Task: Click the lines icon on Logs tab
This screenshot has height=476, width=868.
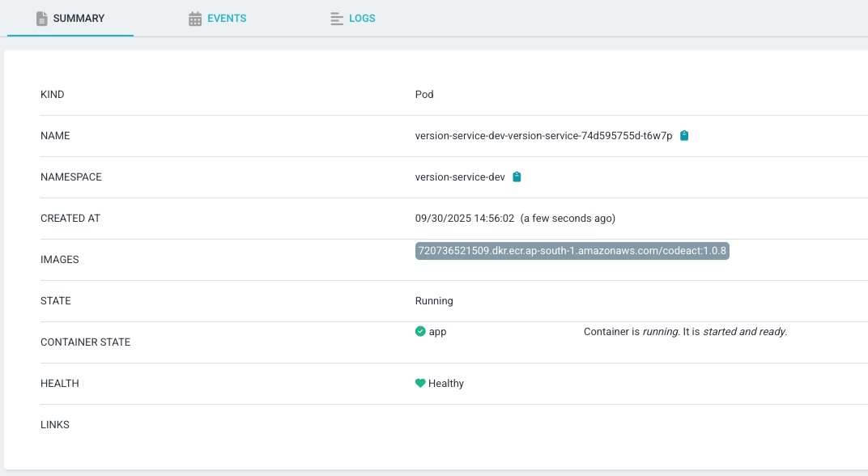Action: (337, 19)
